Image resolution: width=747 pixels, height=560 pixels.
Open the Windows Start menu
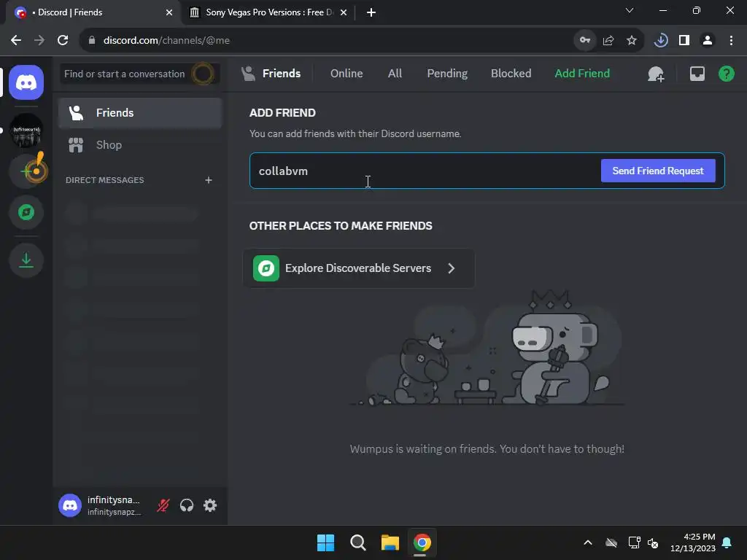326,542
